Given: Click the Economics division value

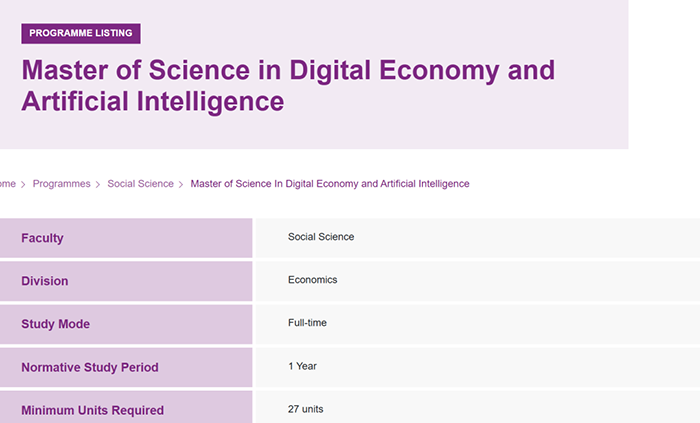Looking at the screenshot, I should [312, 280].
